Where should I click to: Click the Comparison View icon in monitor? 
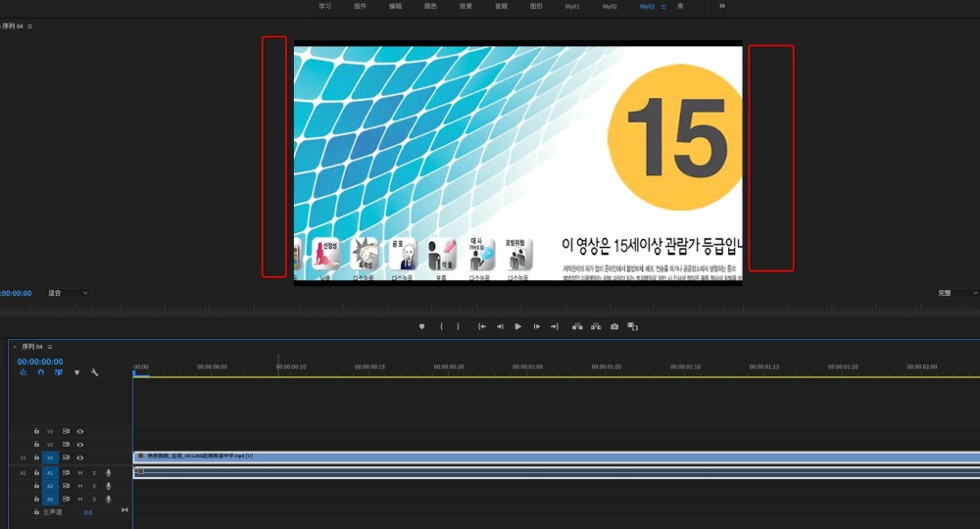[x=632, y=326]
